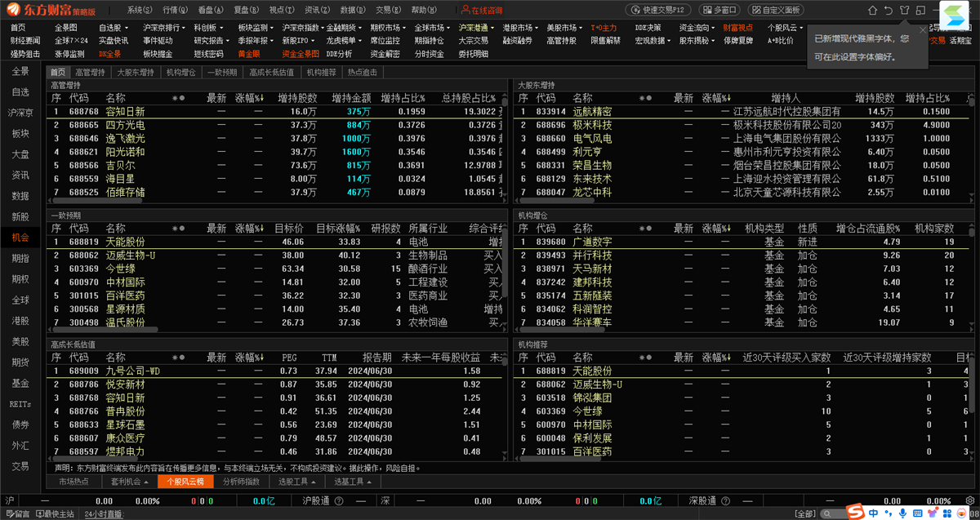Open the 行情 menu
This screenshot has width=980, height=520.
coord(175,10)
